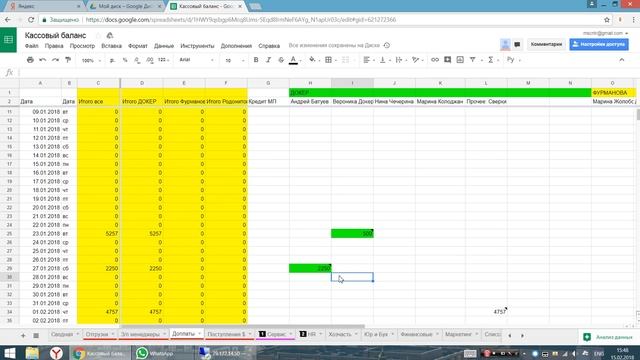
Task: Select the green cell with value 2250
Action: click(310, 269)
